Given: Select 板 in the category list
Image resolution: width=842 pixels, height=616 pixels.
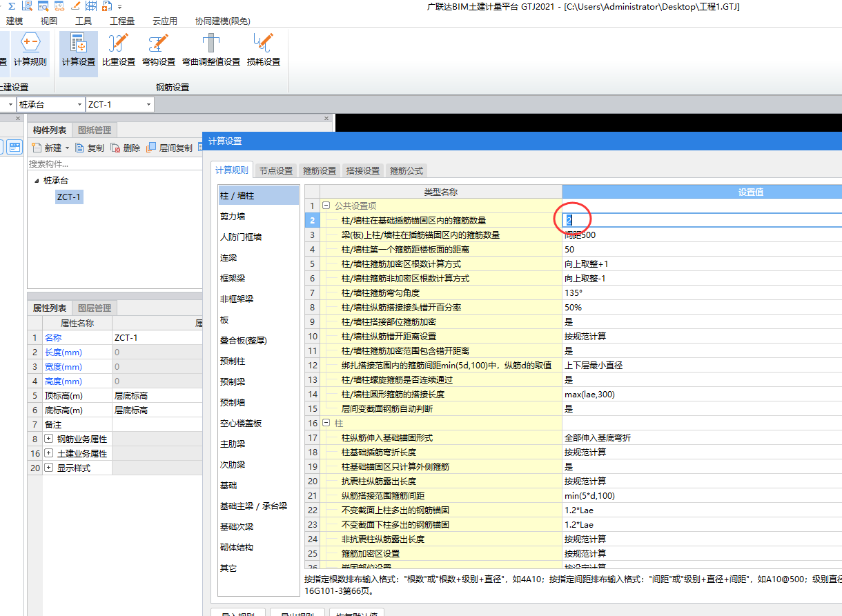Looking at the screenshot, I should tap(259, 320).
